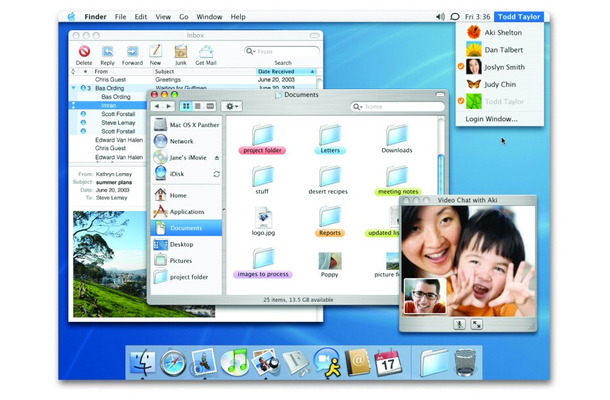Launch iTunes from the Dock
610x400 pixels.
click(x=235, y=361)
